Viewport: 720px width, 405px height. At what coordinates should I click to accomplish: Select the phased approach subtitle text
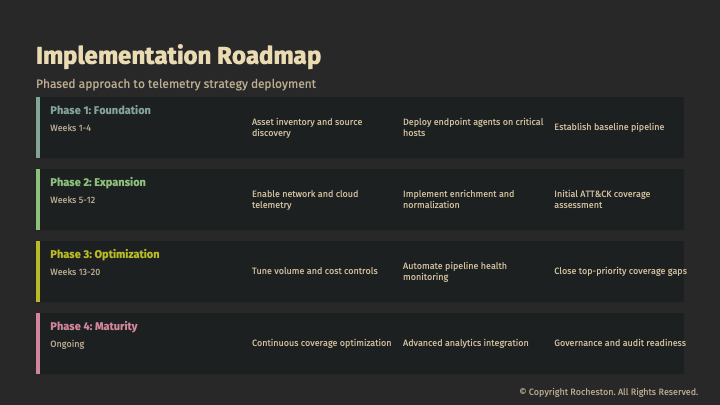[x=176, y=84]
